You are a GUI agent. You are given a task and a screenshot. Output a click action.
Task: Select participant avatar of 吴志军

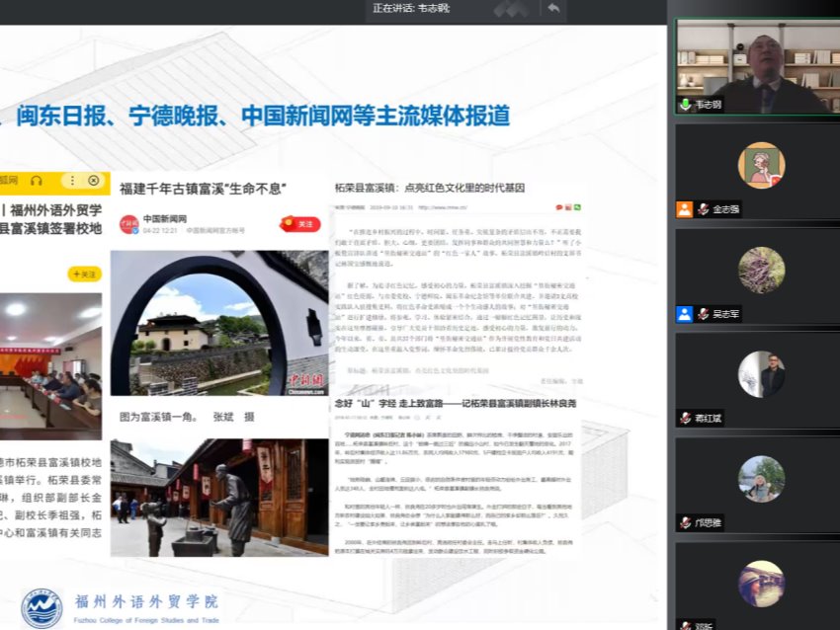(761, 270)
